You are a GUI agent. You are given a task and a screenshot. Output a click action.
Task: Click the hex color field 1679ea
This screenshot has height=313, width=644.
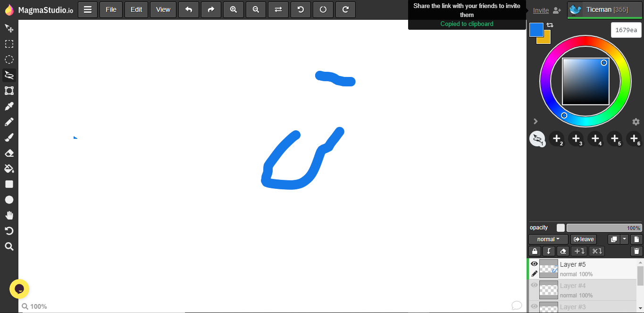click(x=626, y=30)
